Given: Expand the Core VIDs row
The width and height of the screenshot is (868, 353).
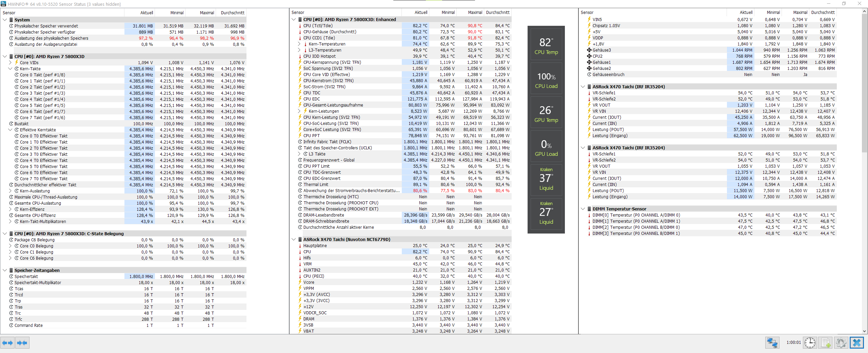Looking at the screenshot, I should coord(10,62).
